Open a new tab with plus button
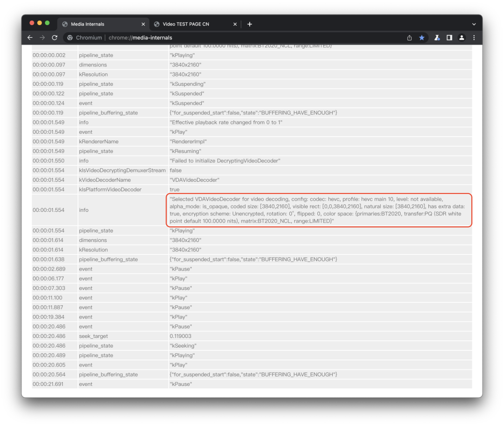Viewport: 504px width, 426px height. coord(249,24)
